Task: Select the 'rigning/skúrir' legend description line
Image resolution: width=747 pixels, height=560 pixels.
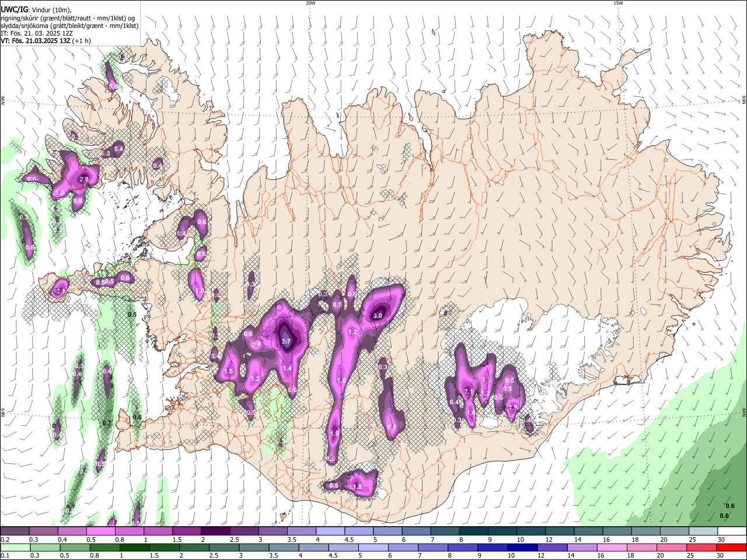Action: pyautogui.click(x=67, y=18)
